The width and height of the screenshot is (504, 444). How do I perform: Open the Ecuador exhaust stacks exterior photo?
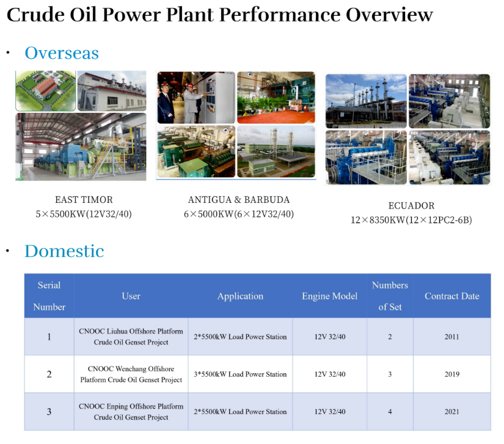tap(366, 101)
